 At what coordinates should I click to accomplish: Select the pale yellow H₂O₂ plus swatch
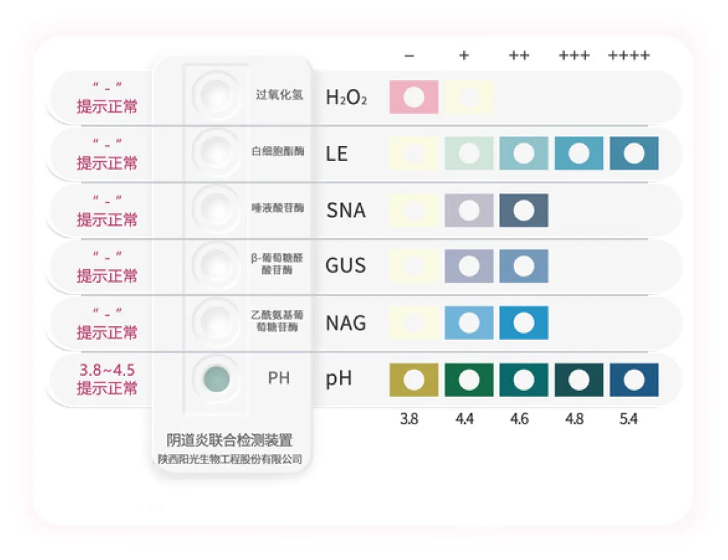click(x=468, y=97)
